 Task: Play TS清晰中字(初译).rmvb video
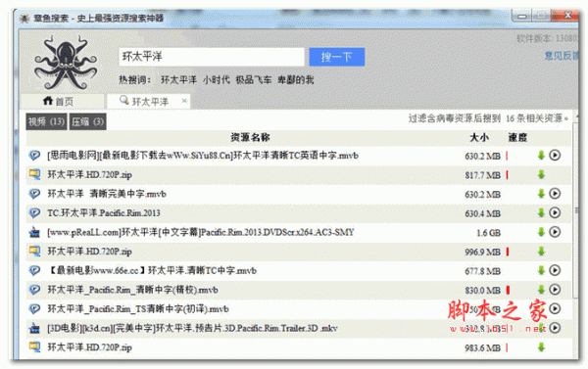(x=555, y=308)
